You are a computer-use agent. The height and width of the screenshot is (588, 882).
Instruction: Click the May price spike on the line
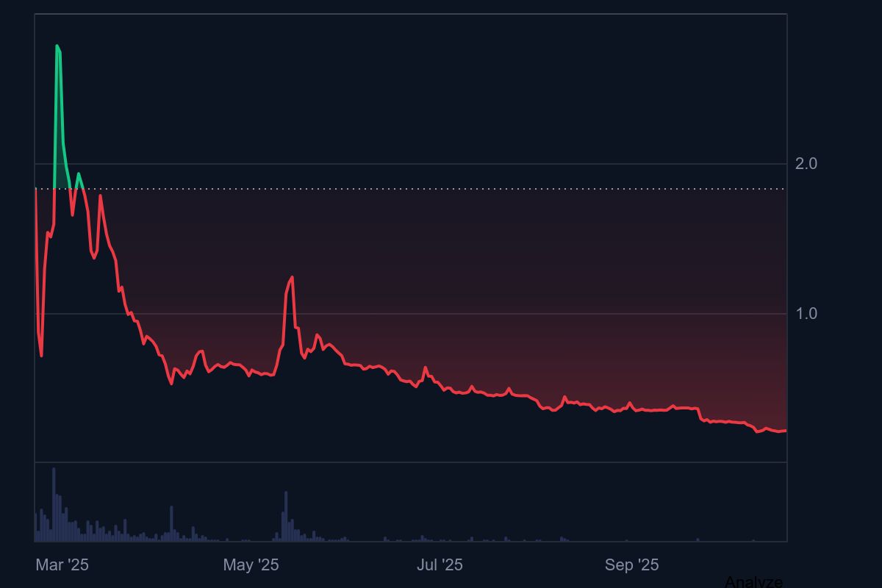coord(292,278)
